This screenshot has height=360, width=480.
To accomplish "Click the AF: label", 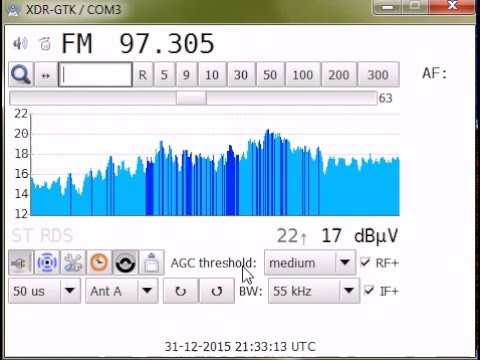I will pos(434,73).
